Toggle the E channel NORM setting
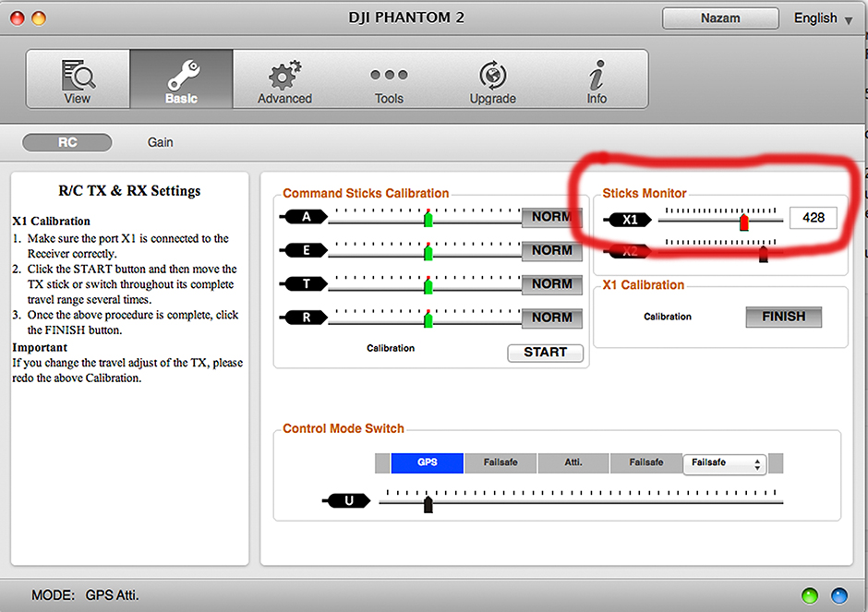Screen dimensions: 868x612 [551, 250]
